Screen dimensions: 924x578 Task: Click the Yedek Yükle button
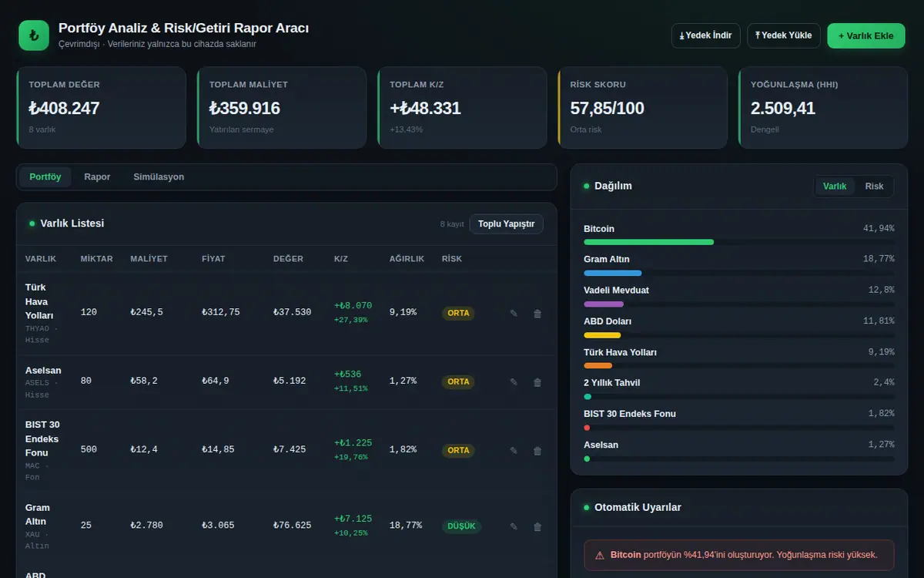783,35
